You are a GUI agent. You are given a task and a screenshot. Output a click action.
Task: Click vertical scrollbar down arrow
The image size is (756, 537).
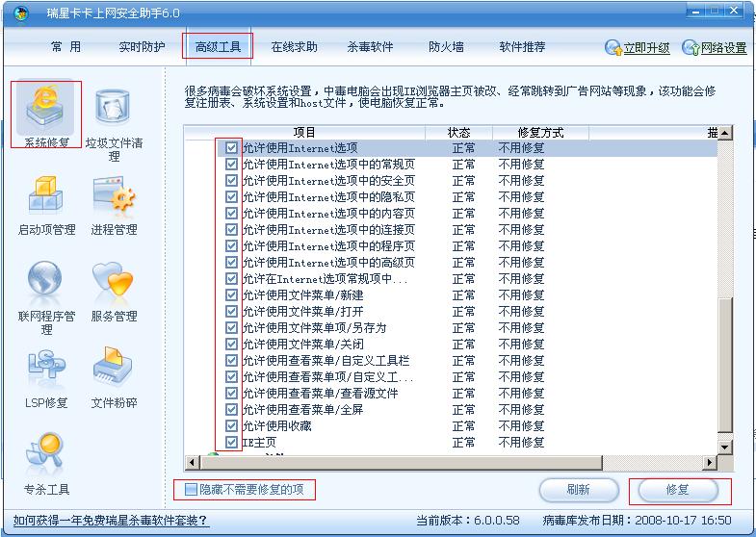click(725, 447)
